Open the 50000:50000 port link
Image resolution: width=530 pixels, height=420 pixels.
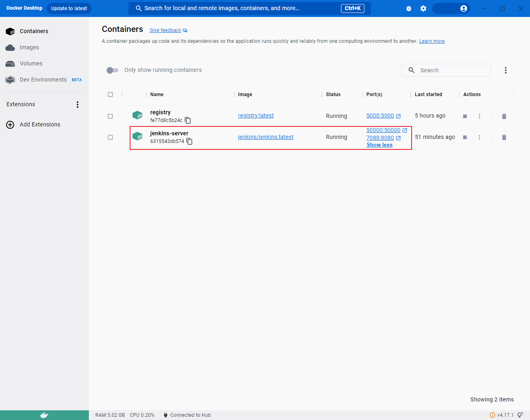pyautogui.click(x=383, y=130)
